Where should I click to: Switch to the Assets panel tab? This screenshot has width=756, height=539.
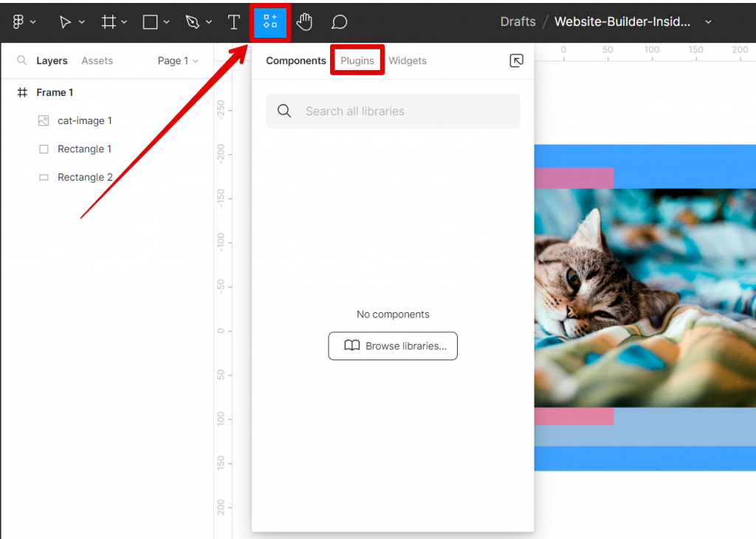[x=97, y=60]
